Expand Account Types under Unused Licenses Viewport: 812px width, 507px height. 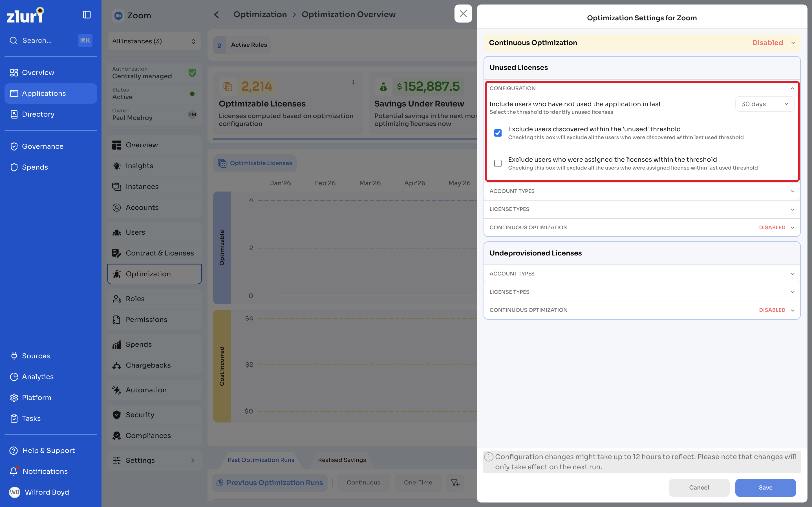641,191
